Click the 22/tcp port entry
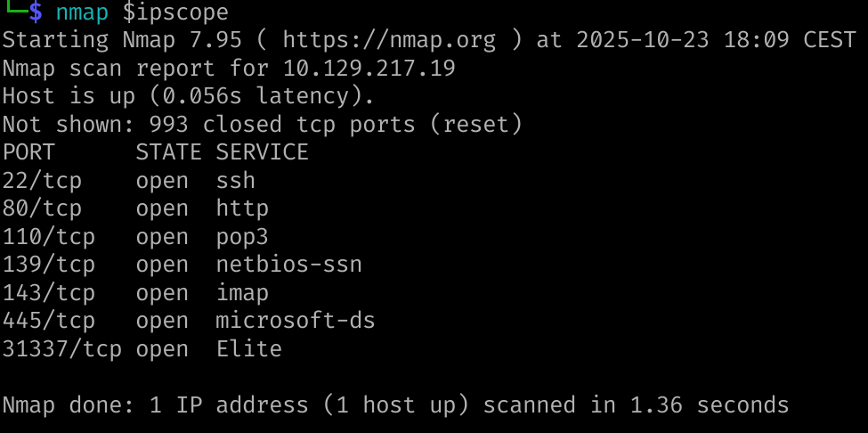Image resolution: width=868 pixels, height=433 pixels. click(42, 180)
